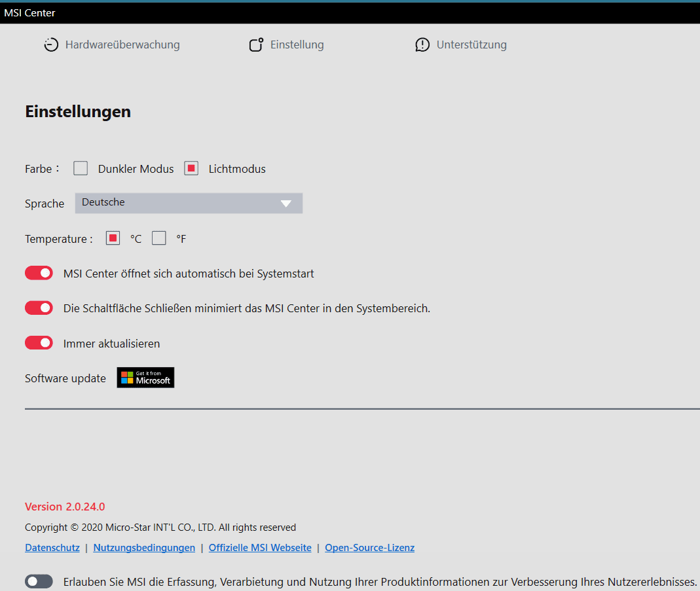700x591 pixels.
Task: Click the Sprache label
Action: pyautogui.click(x=44, y=204)
